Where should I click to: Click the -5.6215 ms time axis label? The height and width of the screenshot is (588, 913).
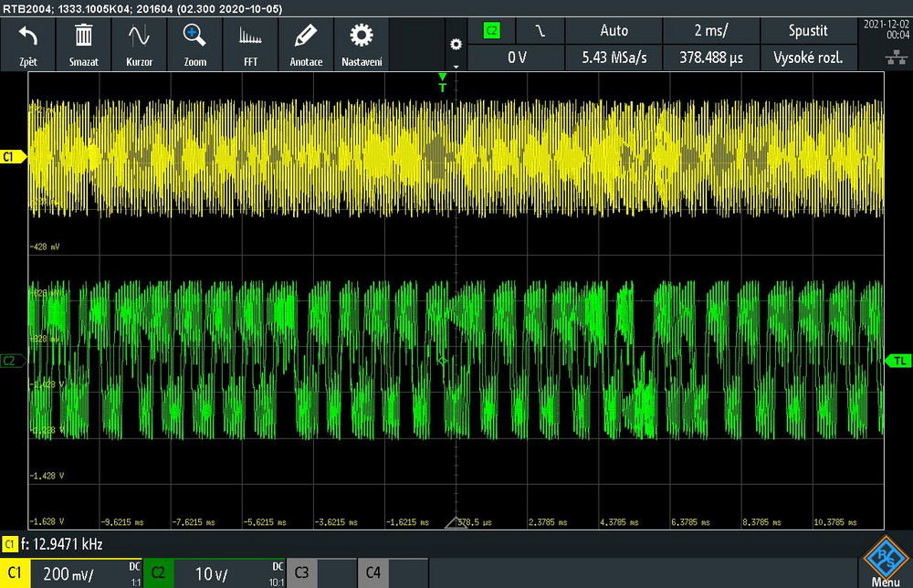click(265, 522)
